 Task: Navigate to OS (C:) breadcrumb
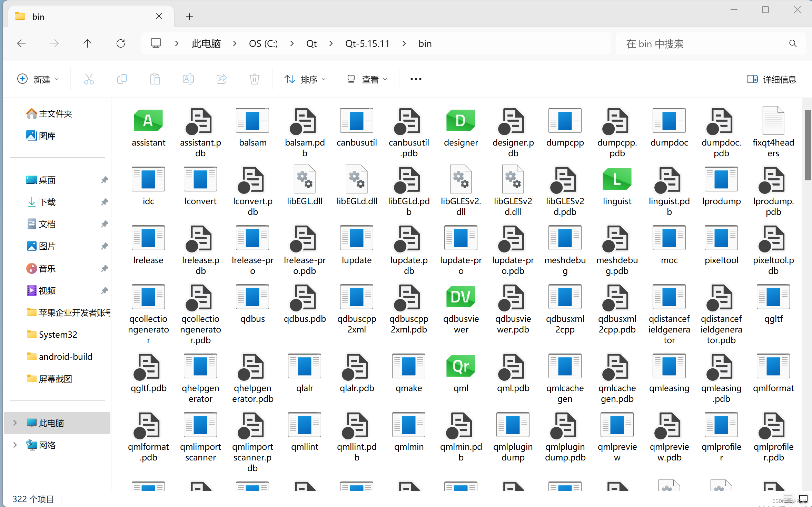click(264, 43)
